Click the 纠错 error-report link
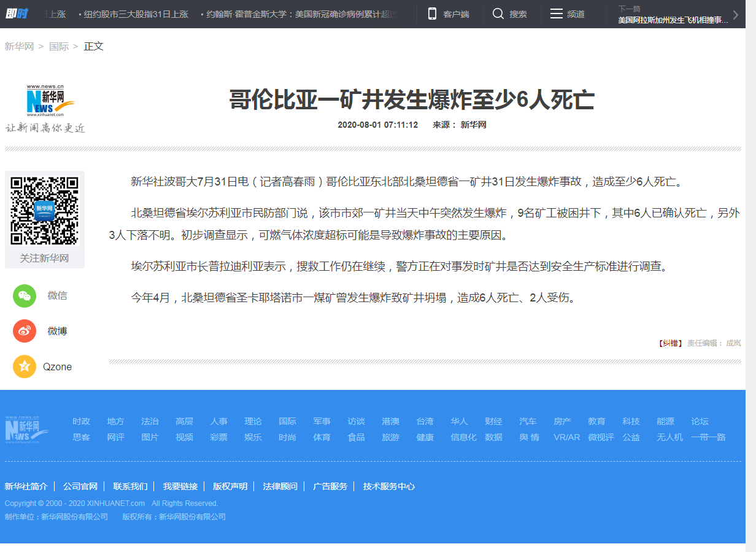This screenshot has width=756, height=552. [670, 343]
